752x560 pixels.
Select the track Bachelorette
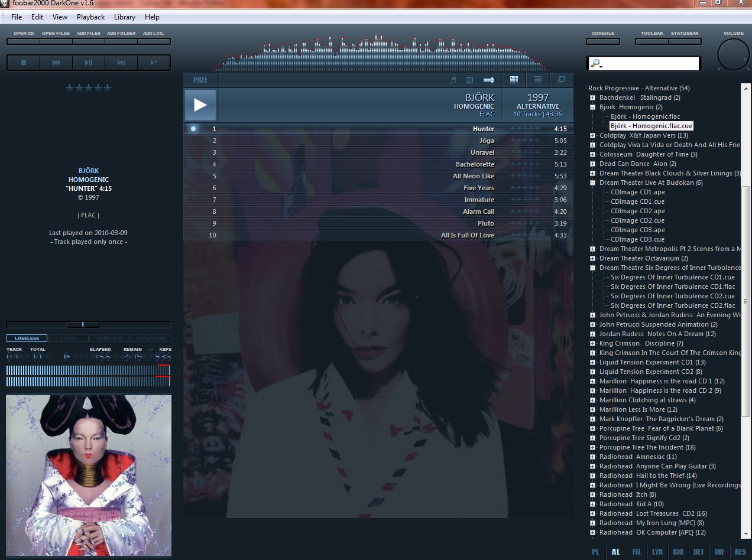coord(378,164)
